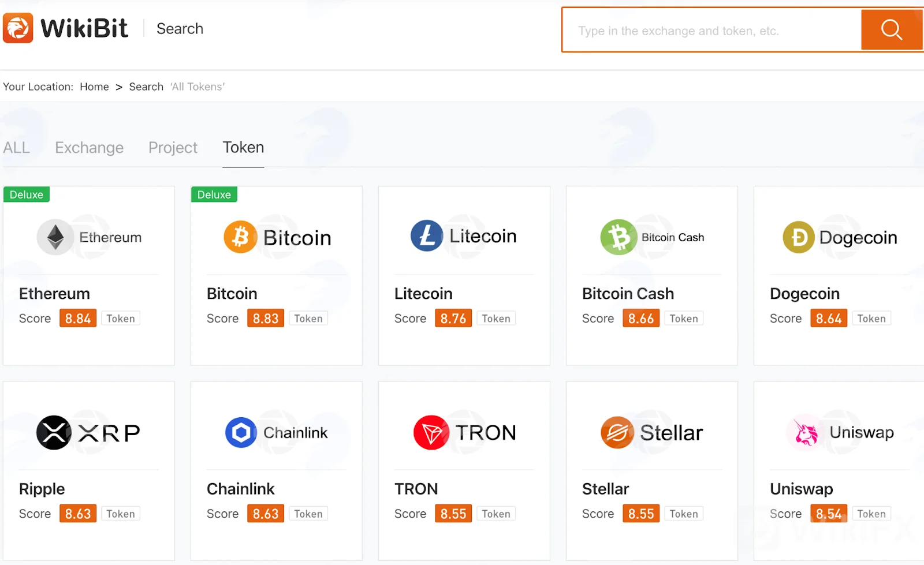Focus the exchange and token search field
Image resolution: width=924 pixels, height=565 pixels.
(x=712, y=31)
